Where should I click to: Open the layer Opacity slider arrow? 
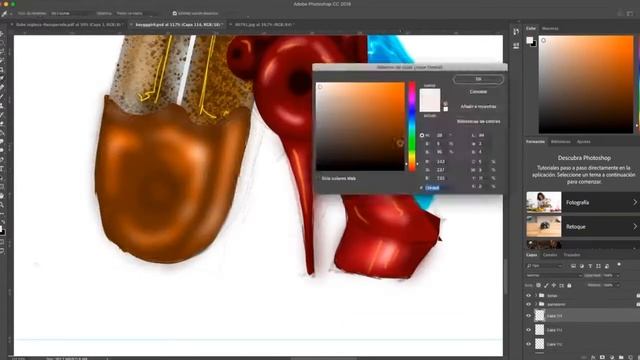618,276
